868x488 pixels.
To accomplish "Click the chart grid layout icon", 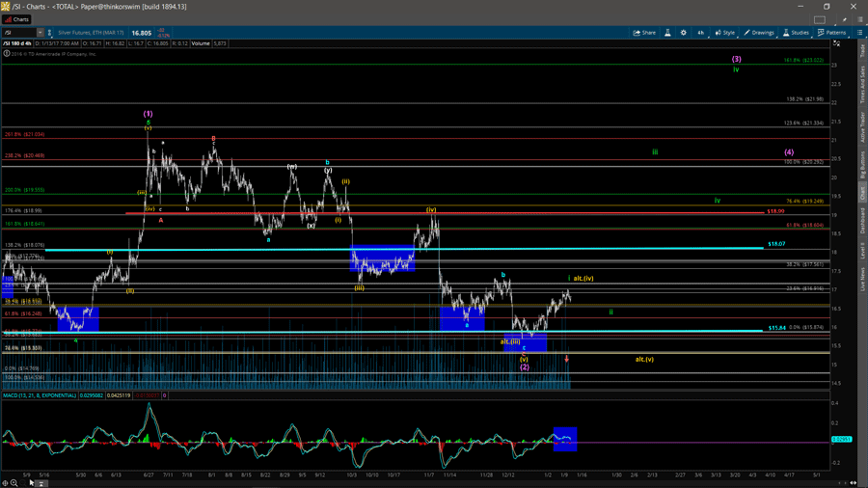I will click(820, 19).
